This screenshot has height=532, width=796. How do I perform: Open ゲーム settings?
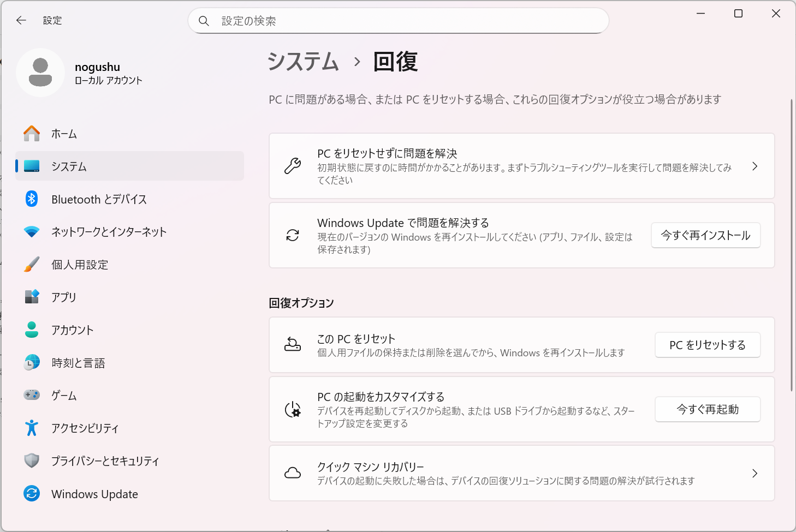click(64, 396)
